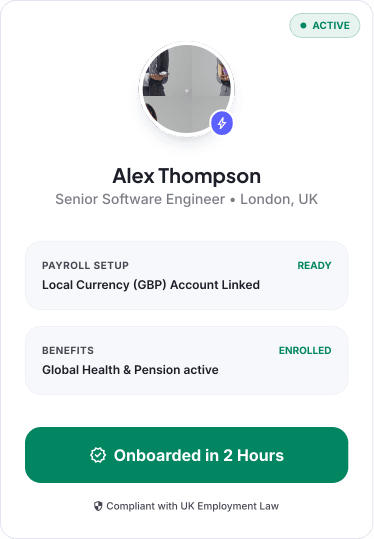Image resolution: width=374 pixels, height=539 pixels.
Task: Click the purple lightning bolt badge
Action: 222,123
